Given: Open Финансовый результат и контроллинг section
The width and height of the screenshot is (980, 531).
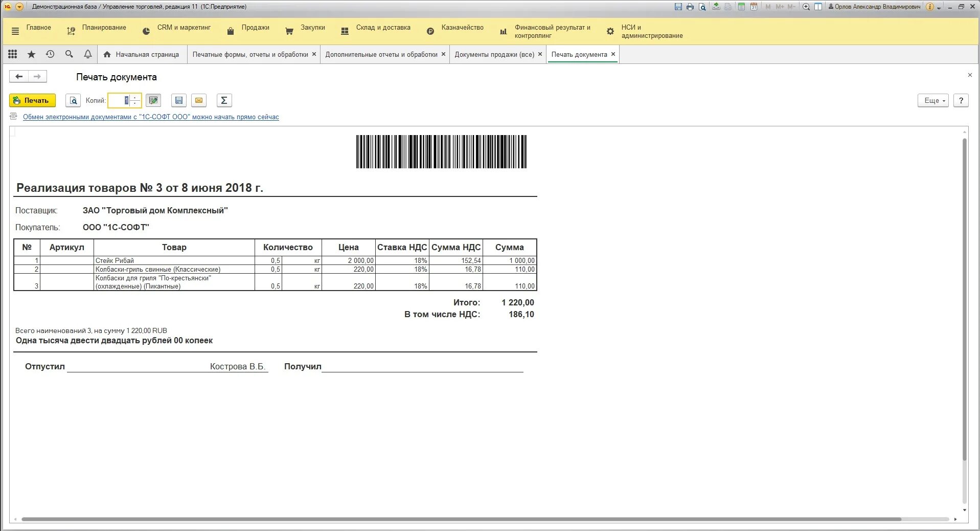Looking at the screenshot, I should point(545,31).
